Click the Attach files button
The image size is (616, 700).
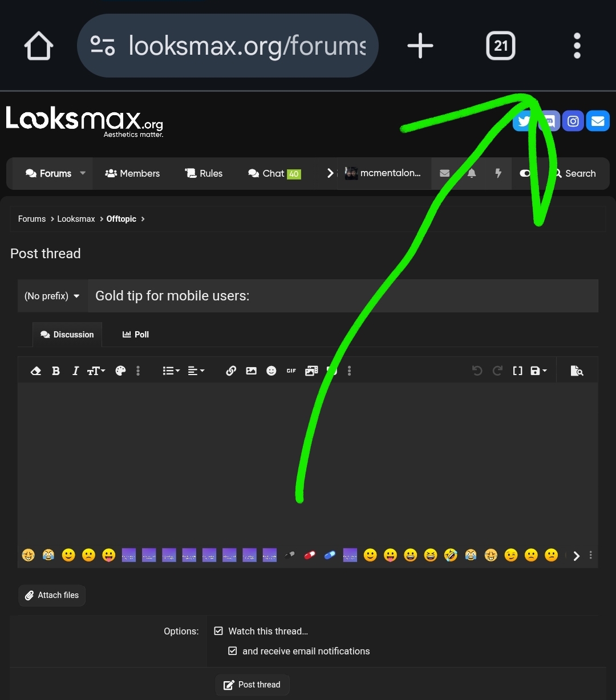point(52,595)
